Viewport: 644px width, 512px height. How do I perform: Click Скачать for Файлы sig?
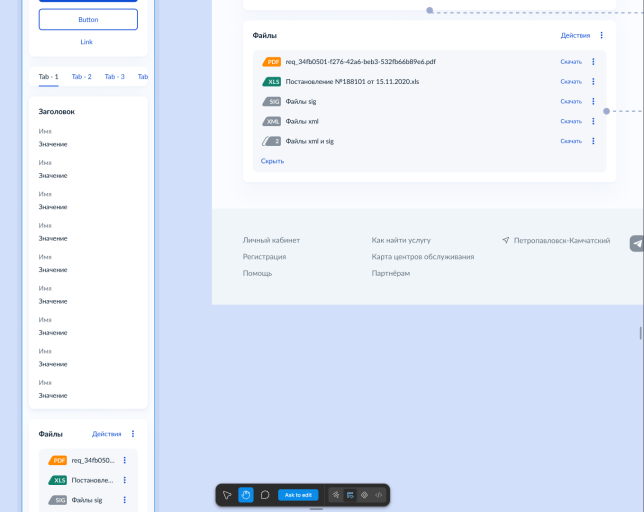coord(571,101)
